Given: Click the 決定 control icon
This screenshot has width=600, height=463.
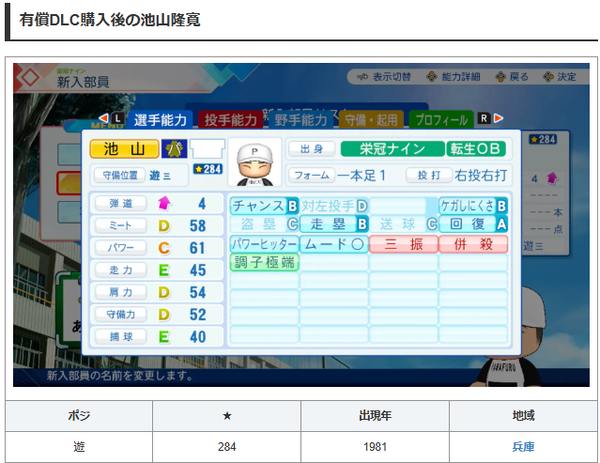Looking at the screenshot, I should pyautogui.click(x=548, y=77).
